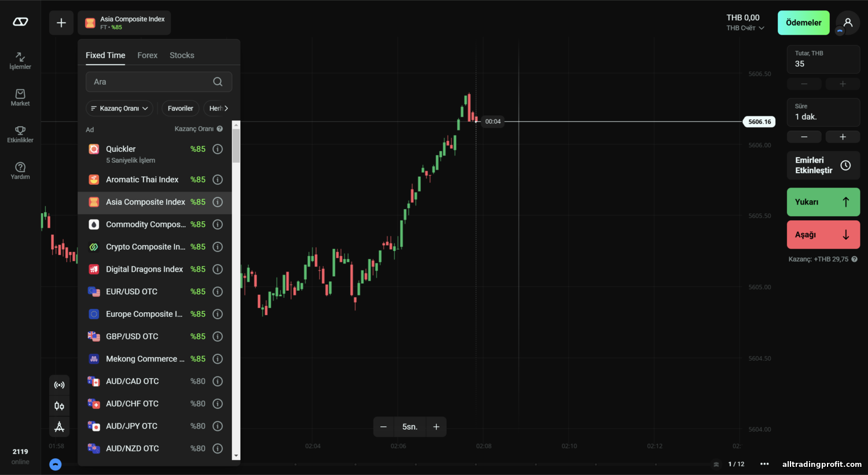Image resolution: width=868 pixels, height=475 pixels.
Task: Click the asset list scrollbar down arrow
Action: tap(236, 456)
